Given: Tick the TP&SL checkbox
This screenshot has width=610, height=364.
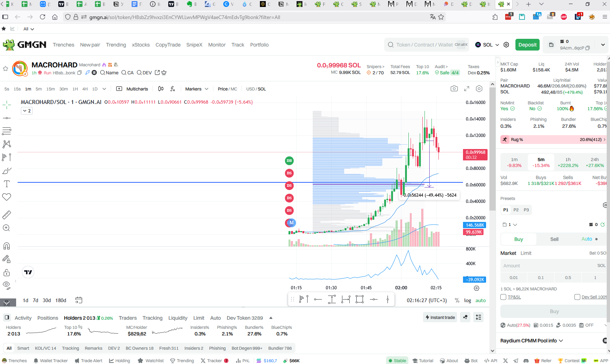Looking at the screenshot, I should point(503,297).
